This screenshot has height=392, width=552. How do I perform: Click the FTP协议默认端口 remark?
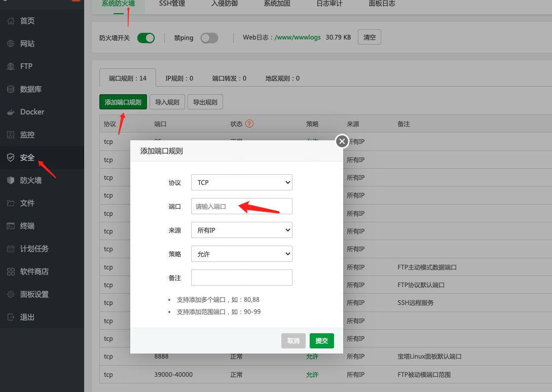tap(421, 285)
